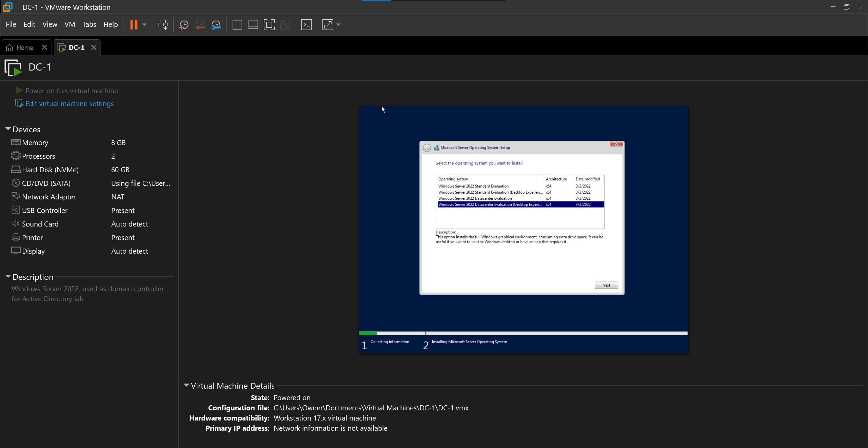The width and height of the screenshot is (868, 448).
Task: Open the Snapshot Manager icon
Action: tap(216, 24)
